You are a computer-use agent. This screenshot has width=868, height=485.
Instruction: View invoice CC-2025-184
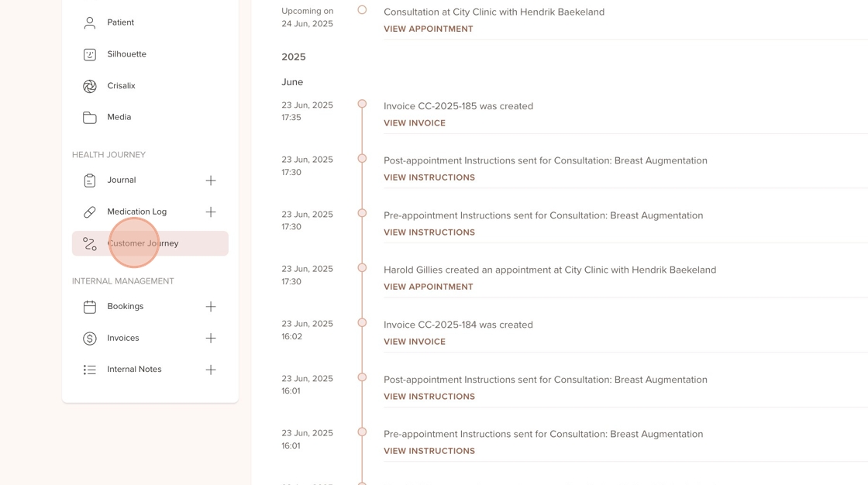(x=415, y=342)
